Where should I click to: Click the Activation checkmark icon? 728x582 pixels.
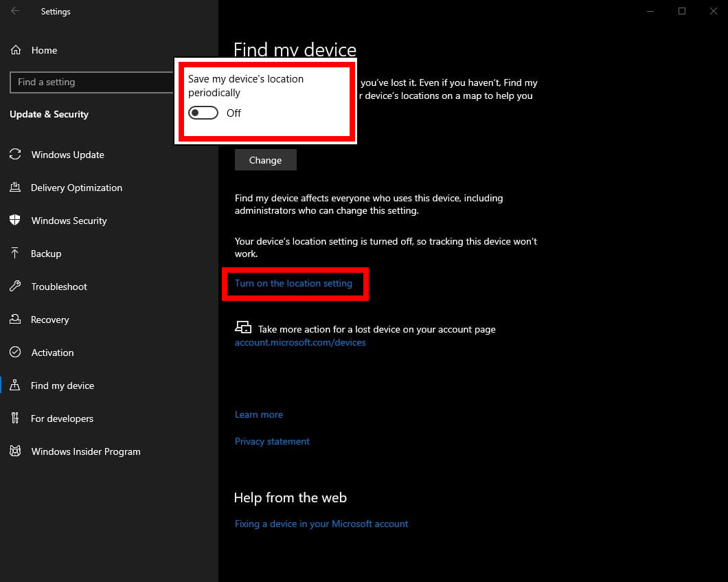15,352
